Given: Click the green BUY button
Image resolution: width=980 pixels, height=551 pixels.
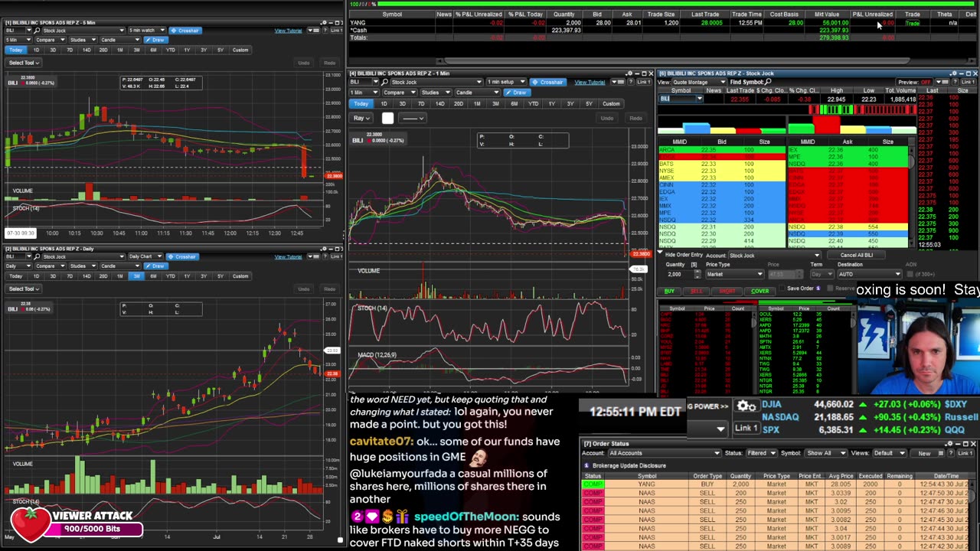Looking at the screenshot, I should click(x=669, y=291).
